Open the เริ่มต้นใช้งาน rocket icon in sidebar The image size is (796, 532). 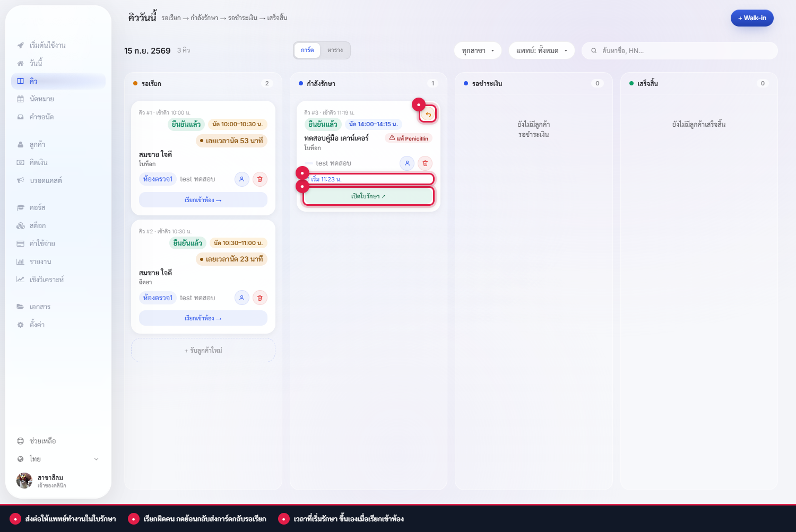tap(20, 45)
